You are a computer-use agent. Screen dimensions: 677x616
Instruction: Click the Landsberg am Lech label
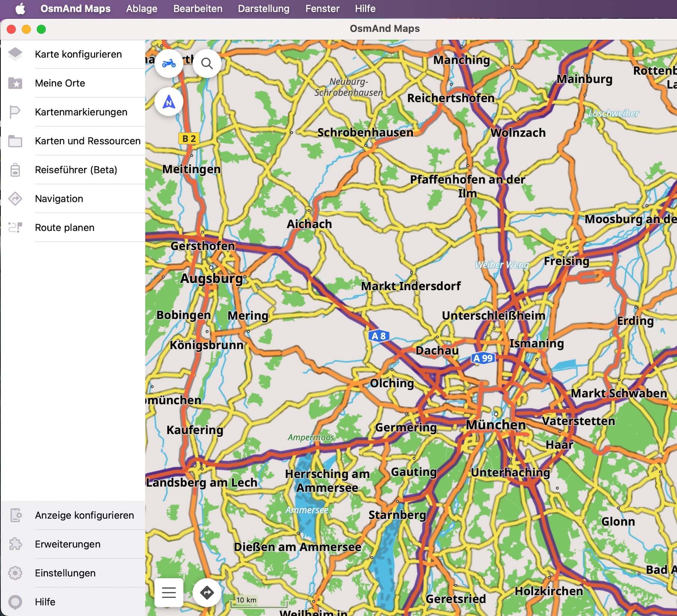[x=202, y=482]
